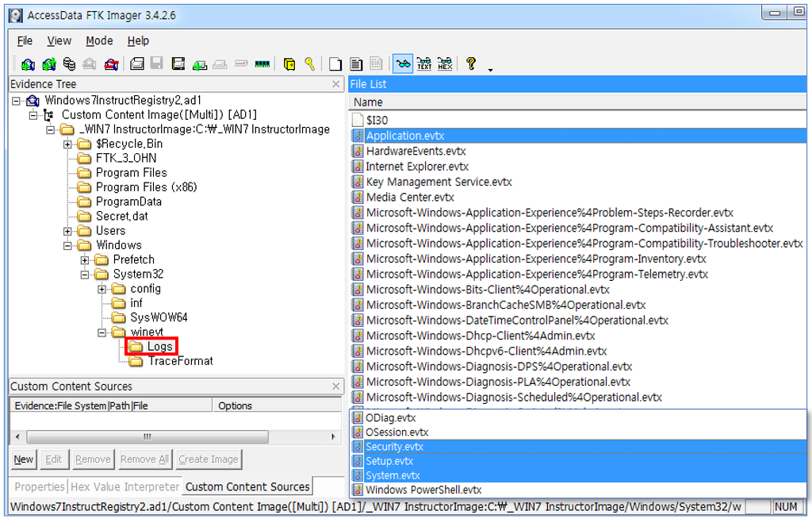This screenshot has width=812, height=519.
Task: Select the Secret.dat tree item
Action: point(121,216)
